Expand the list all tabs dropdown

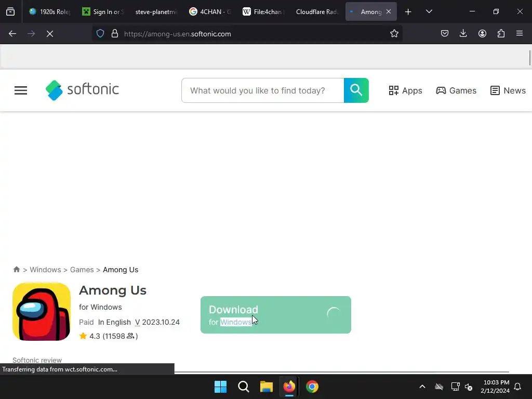point(429,12)
